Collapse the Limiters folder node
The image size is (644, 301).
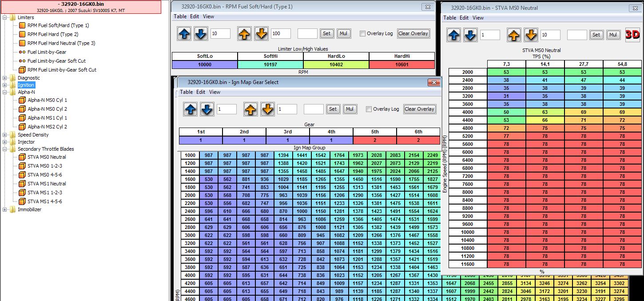(5, 17)
